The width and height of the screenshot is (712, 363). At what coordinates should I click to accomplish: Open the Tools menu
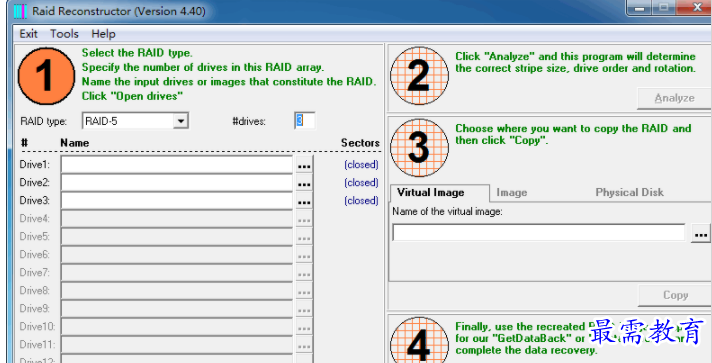(x=64, y=34)
